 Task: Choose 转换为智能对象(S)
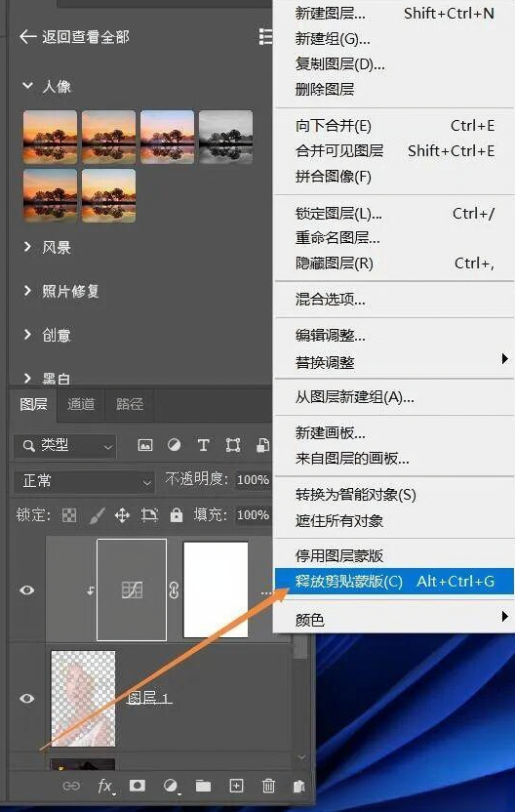394,495
